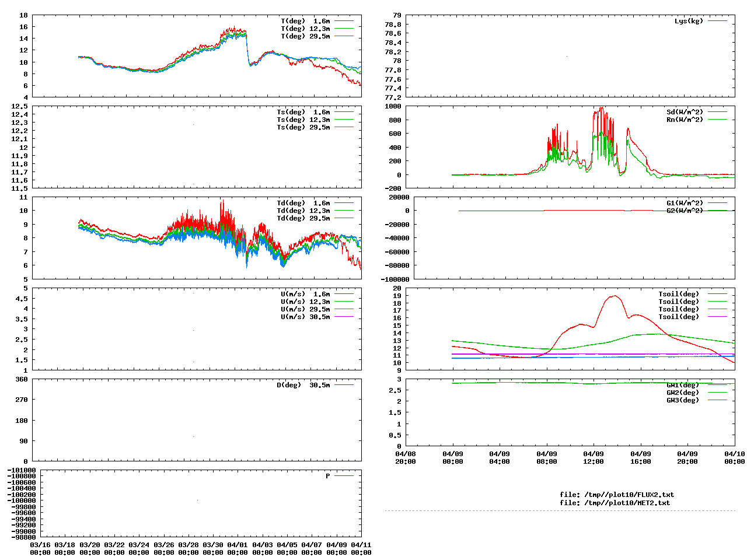Click the "78.8" y-axis value in Lys plot
The image size is (747, 560).
click(x=393, y=24)
